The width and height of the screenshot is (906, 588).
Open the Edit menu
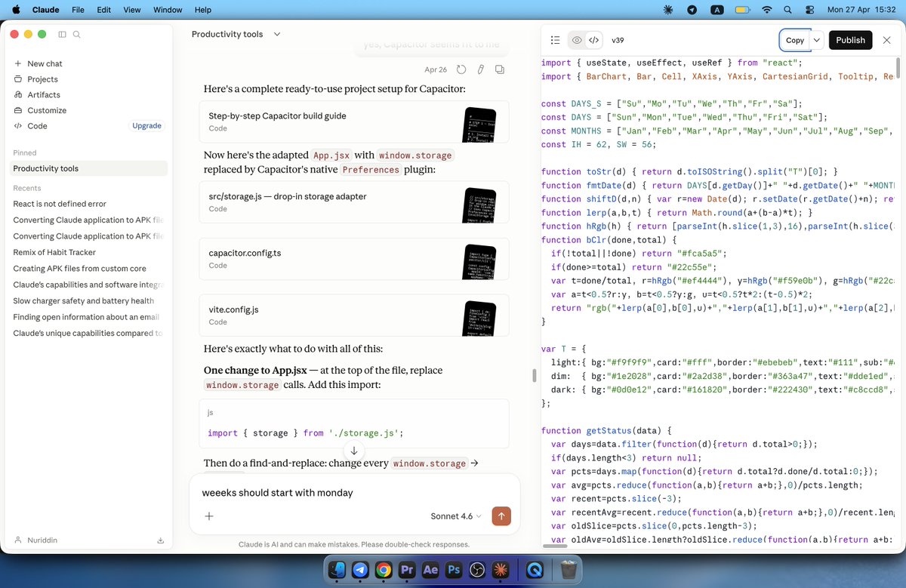pos(104,10)
